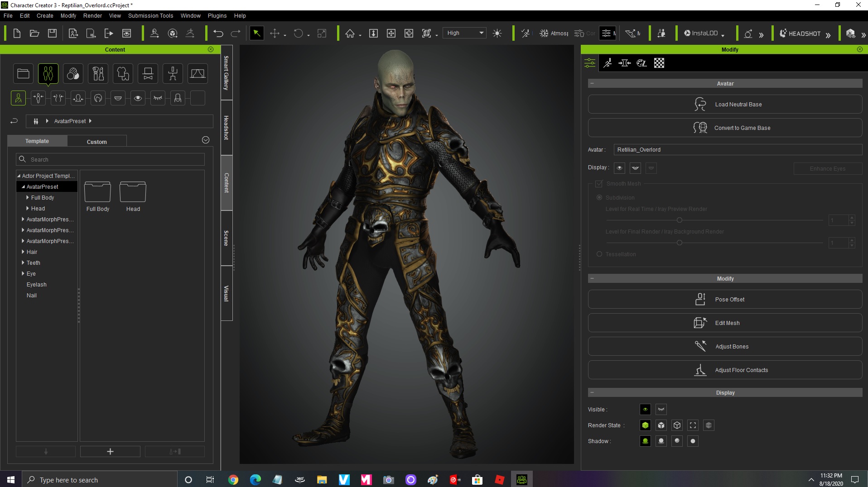Screen dimensions: 868x487
Task: Open the Cloth category icon in Content
Action: click(123, 73)
